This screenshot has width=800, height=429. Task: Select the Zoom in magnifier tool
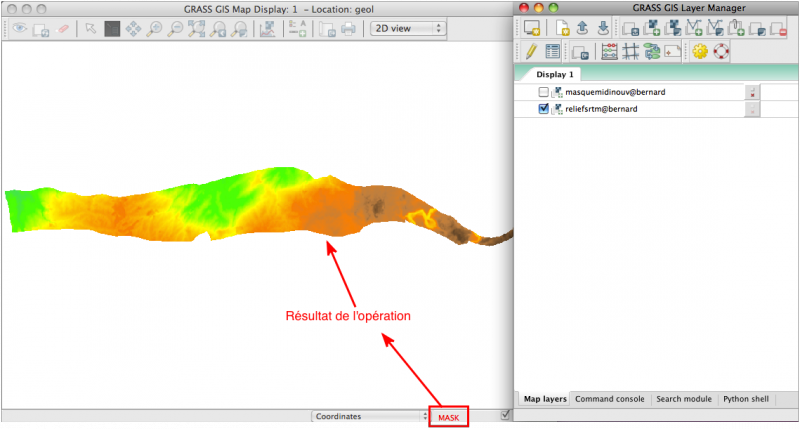click(x=155, y=29)
